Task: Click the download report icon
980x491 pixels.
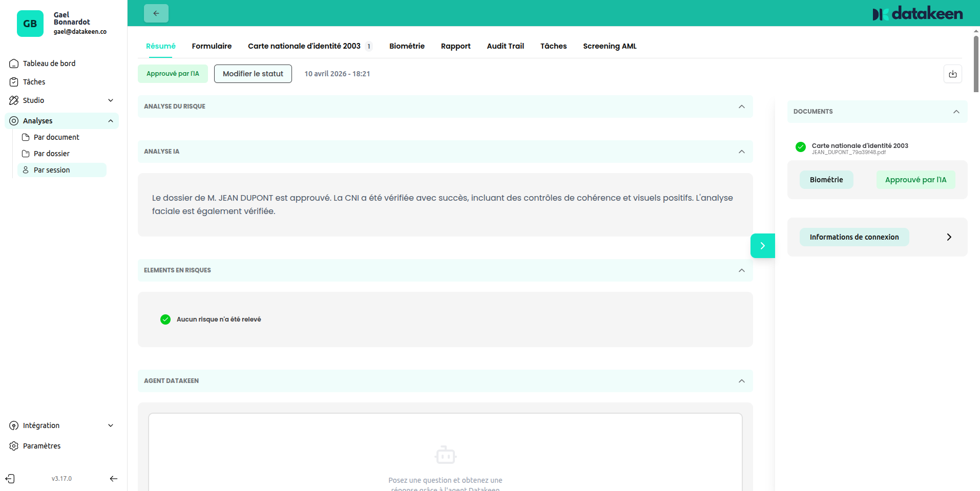Action: pyautogui.click(x=952, y=74)
